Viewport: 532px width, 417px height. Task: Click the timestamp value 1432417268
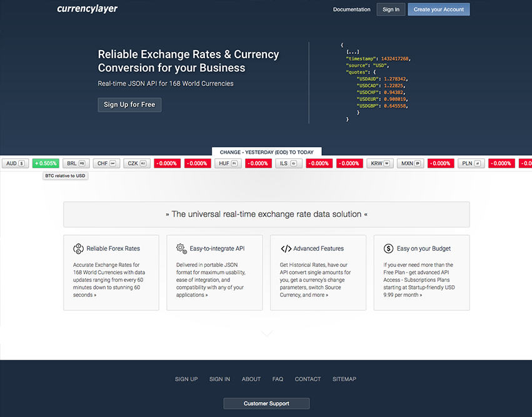point(395,59)
